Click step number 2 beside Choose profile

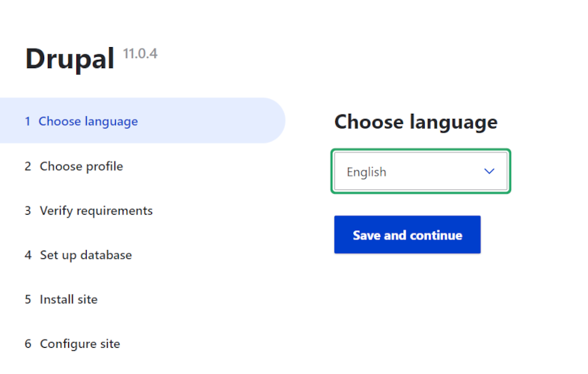point(28,166)
